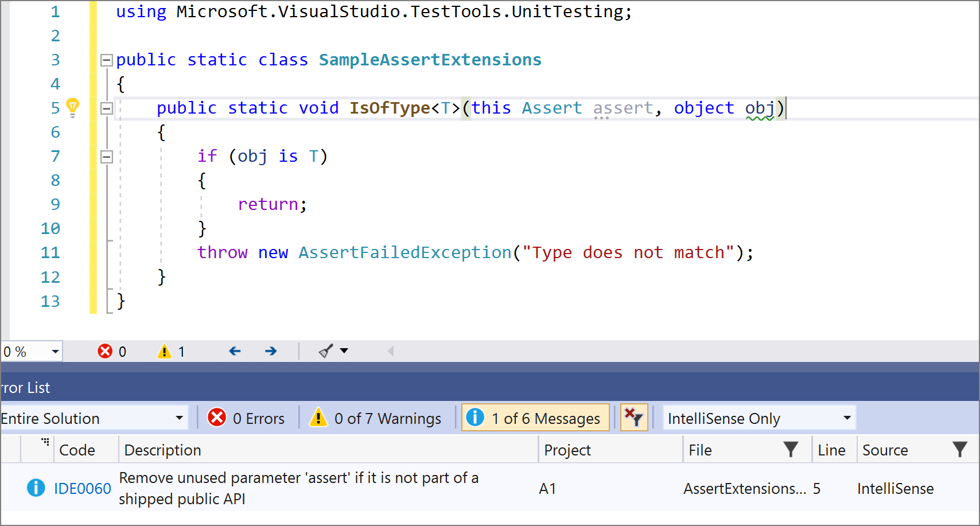Click the category column header icon
This screenshot has height=526, width=980.
(45, 442)
